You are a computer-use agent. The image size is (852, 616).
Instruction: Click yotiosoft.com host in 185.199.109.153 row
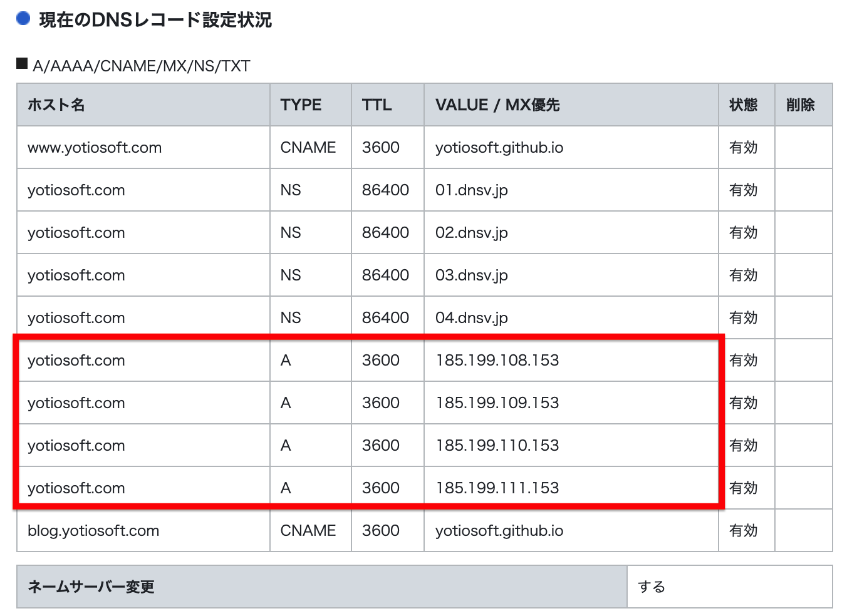[76, 403]
